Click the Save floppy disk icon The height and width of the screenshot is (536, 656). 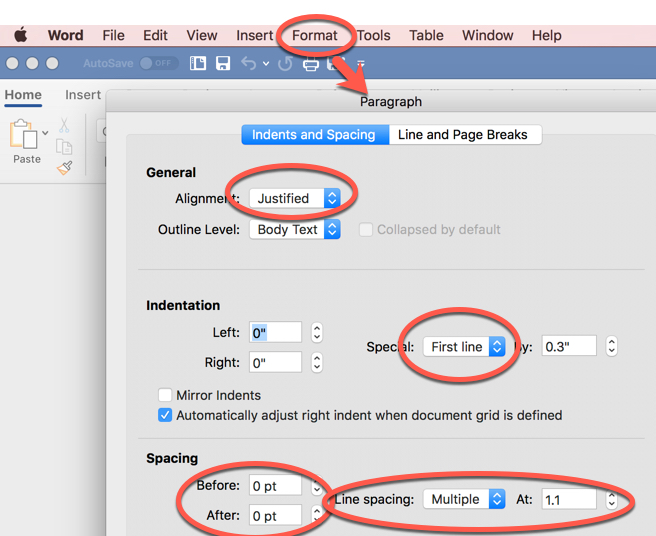pyautogui.click(x=223, y=63)
